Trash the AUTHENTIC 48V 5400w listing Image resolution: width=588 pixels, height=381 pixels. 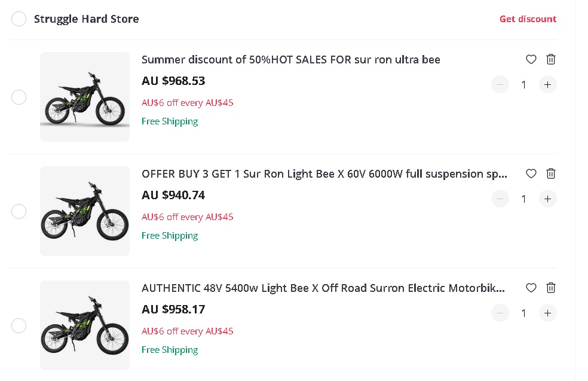click(550, 288)
